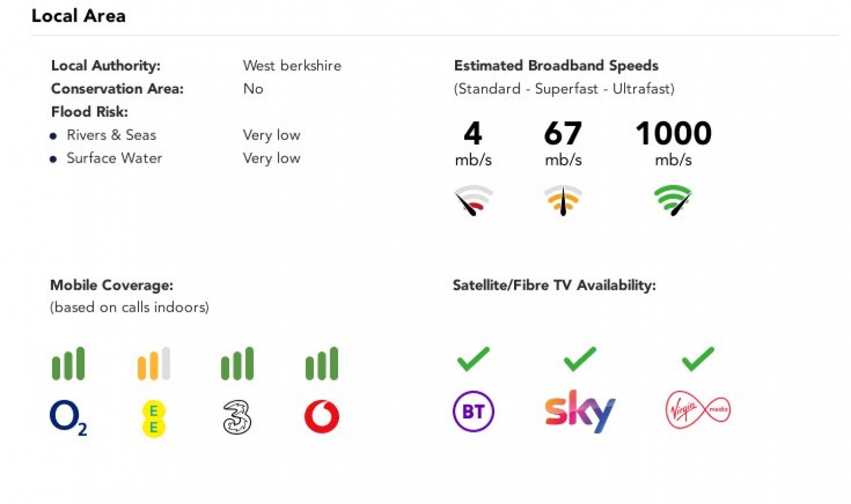
Task: Click the green checkmark above Virgin Media
Action: tap(697, 359)
